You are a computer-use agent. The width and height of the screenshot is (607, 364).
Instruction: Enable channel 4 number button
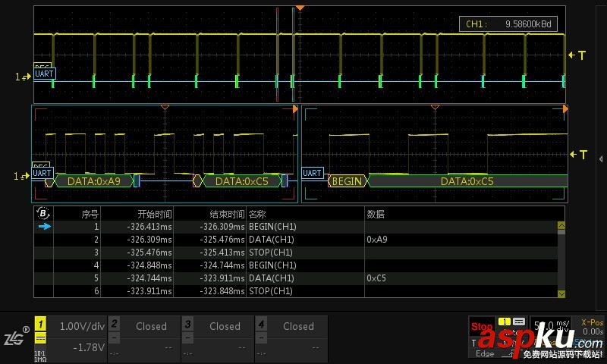click(x=261, y=323)
